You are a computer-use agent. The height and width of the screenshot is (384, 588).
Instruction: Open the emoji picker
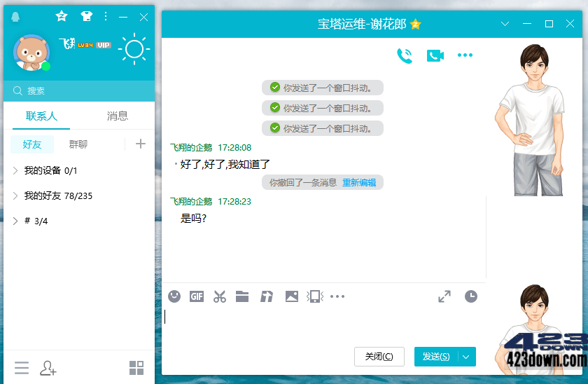pyautogui.click(x=174, y=296)
